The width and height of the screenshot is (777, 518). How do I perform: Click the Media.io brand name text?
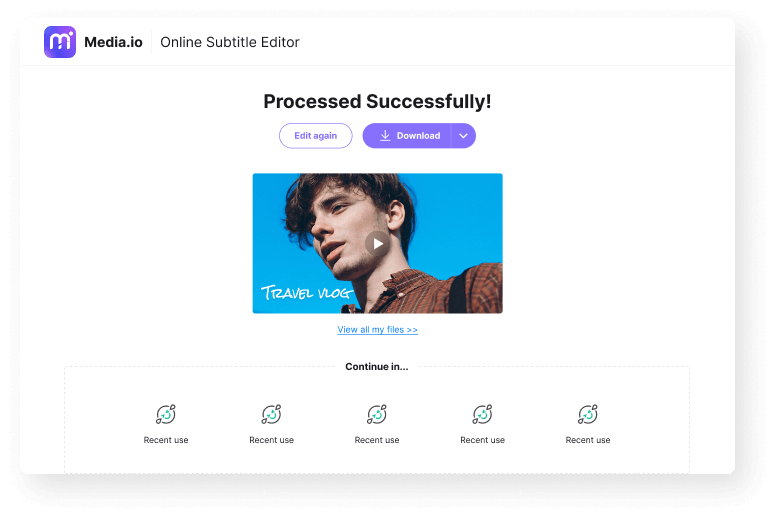(112, 42)
